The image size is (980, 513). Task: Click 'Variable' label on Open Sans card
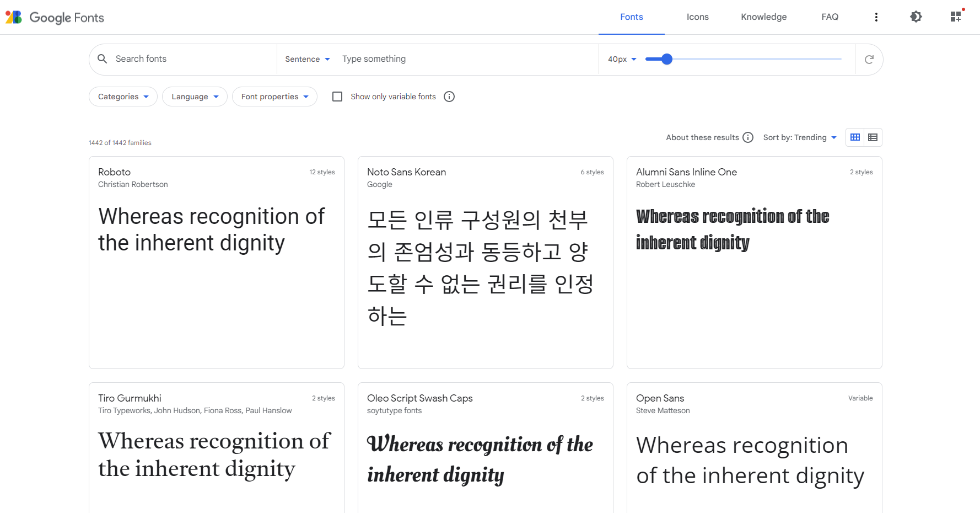pyautogui.click(x=860, y=398)
